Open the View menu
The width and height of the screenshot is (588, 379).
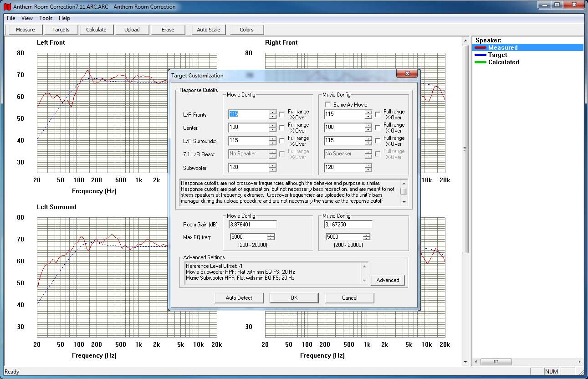click(27, 18)
